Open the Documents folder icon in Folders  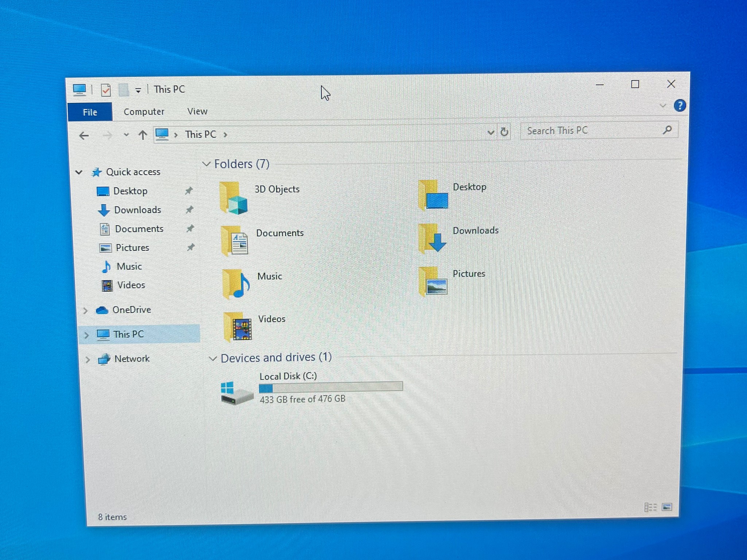[x=235, y=240]
